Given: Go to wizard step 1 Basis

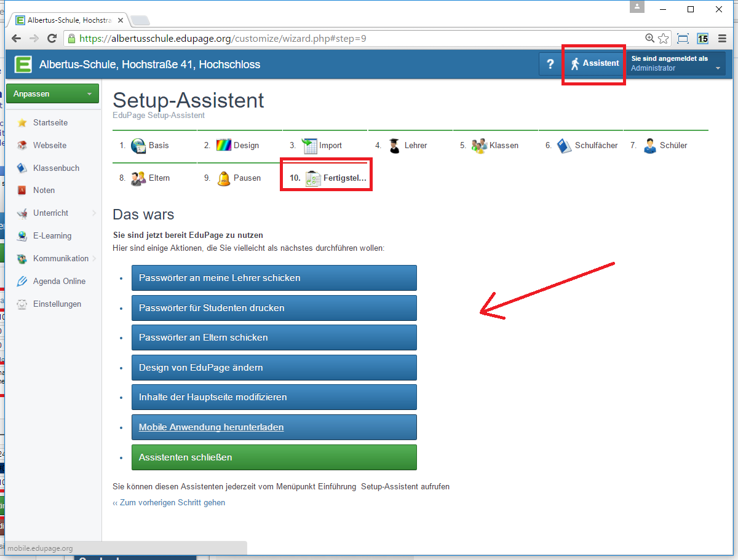Looking at the screenshot, I should tap(155, 146).
